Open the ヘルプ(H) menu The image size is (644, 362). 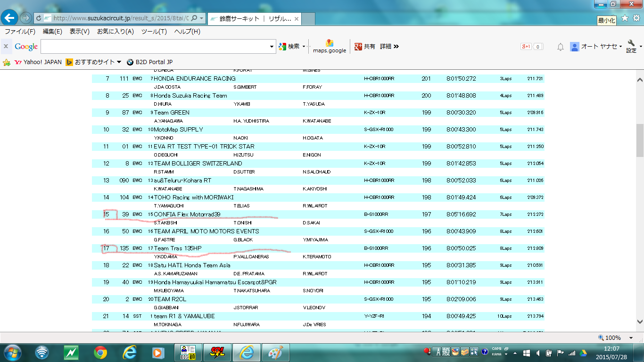point(187,32)
